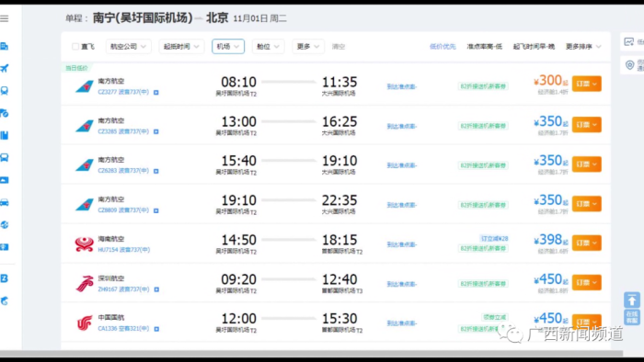Click the 订立减¥28 discount tag
Image resolution: width=644 pixels, height=362 pixels.
pyautogui.click(x=495, y=239)
